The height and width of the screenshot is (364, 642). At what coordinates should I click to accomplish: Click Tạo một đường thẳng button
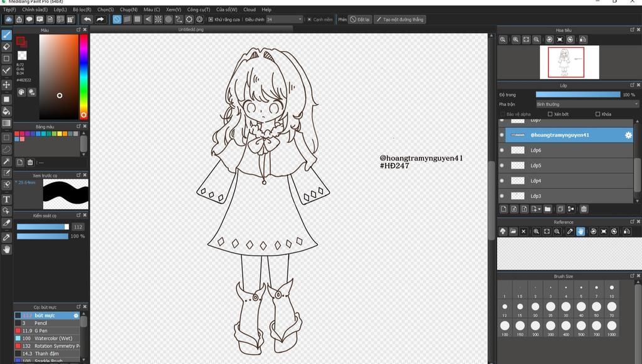[x=399, y=19]
